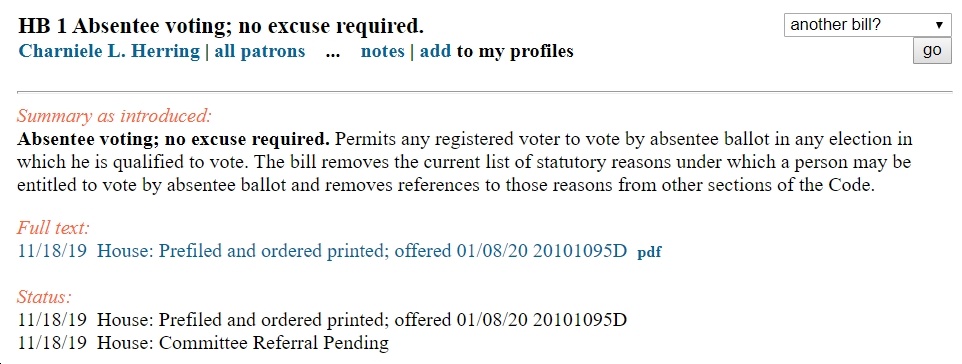Open full text link for 20101095D
The image size is (962, 364).
[323, 251]
